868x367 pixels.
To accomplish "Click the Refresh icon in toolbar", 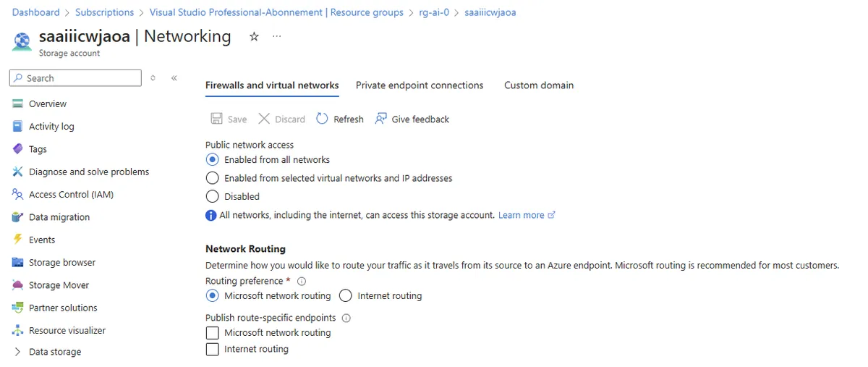I will point(323,119).
